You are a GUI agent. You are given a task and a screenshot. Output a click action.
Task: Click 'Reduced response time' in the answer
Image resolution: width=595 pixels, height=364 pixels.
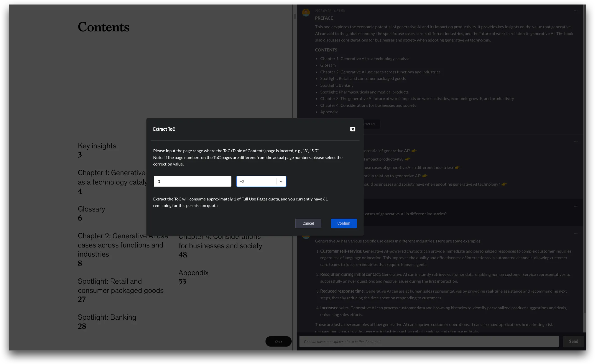click(x=342, y=291)
